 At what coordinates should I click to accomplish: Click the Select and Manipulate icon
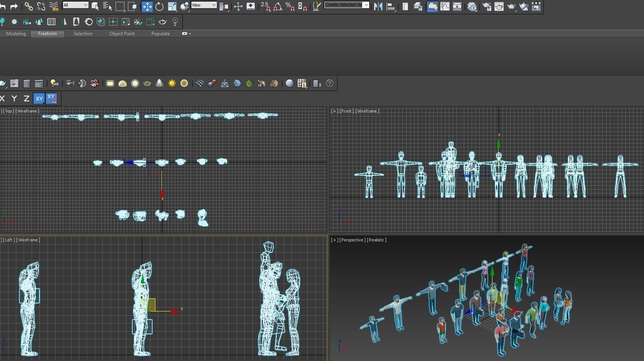(238, 6)
